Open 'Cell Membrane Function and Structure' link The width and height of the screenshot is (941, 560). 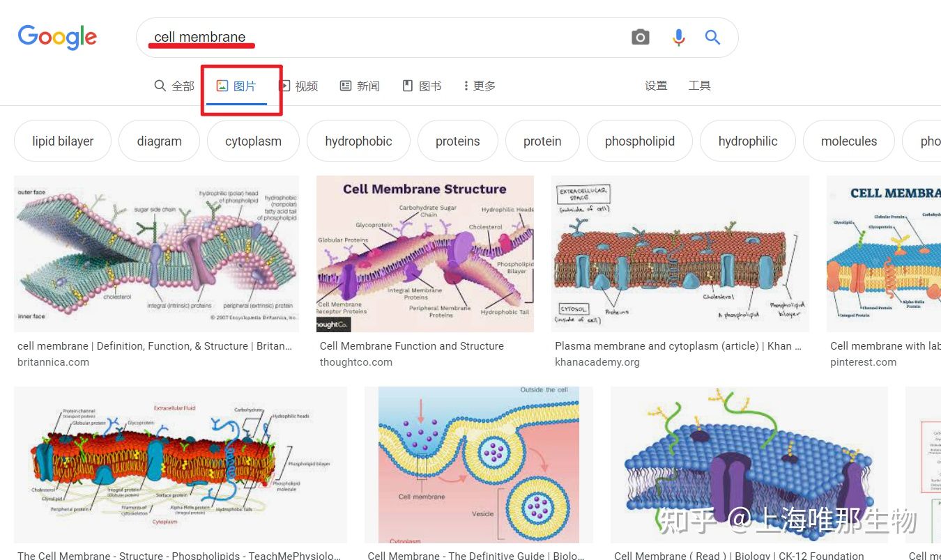[x=412, y=346]
